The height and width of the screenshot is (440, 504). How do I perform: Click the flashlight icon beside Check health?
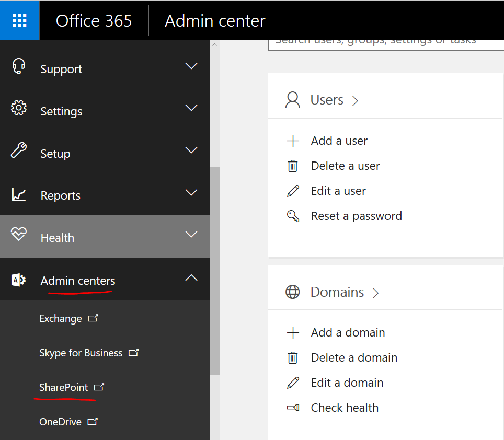tap(293, 408)
